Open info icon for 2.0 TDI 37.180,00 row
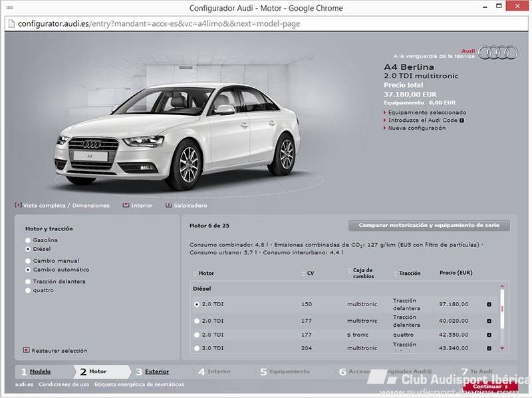The height and width of the screenshot is (398, 532). point(489,304)
